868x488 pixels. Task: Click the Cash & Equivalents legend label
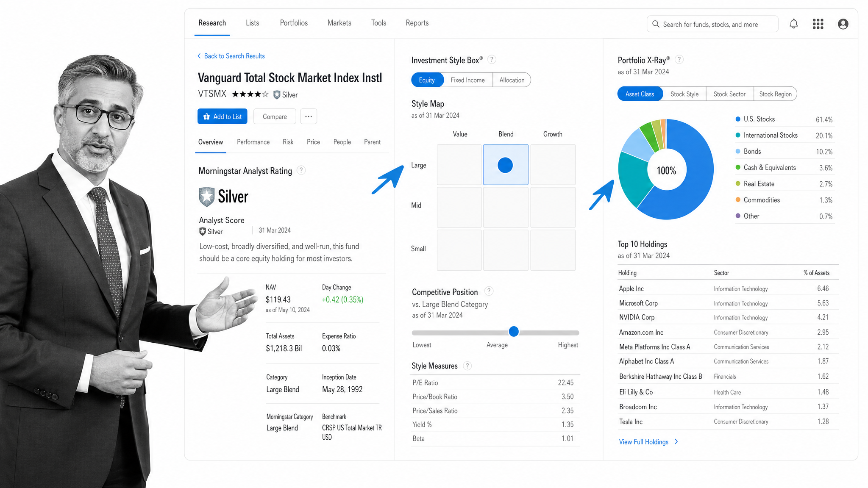(x=770, y=167)
